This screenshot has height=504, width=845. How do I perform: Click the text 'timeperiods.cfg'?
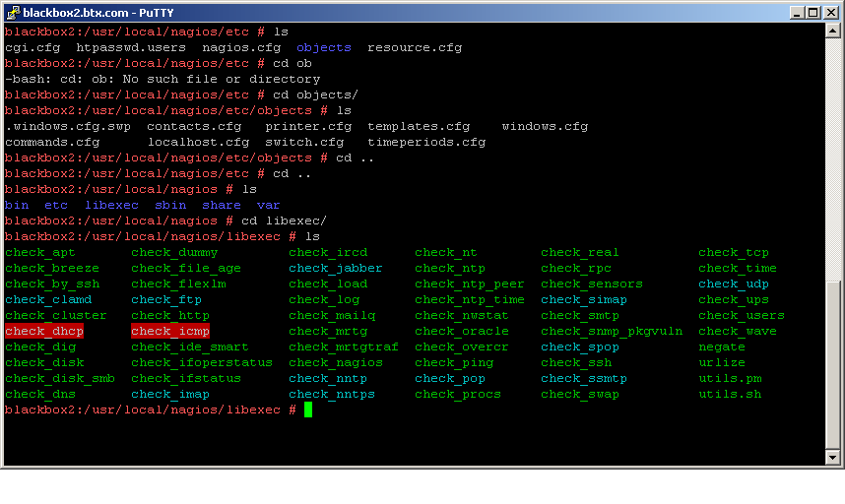(426, 142)
